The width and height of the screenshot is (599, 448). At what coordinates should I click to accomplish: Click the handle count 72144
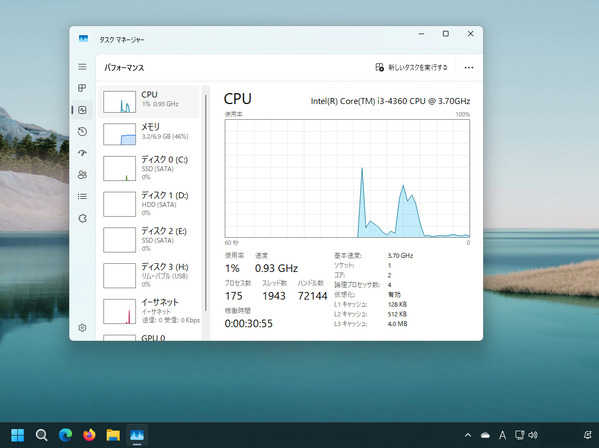tap(312, 296)
